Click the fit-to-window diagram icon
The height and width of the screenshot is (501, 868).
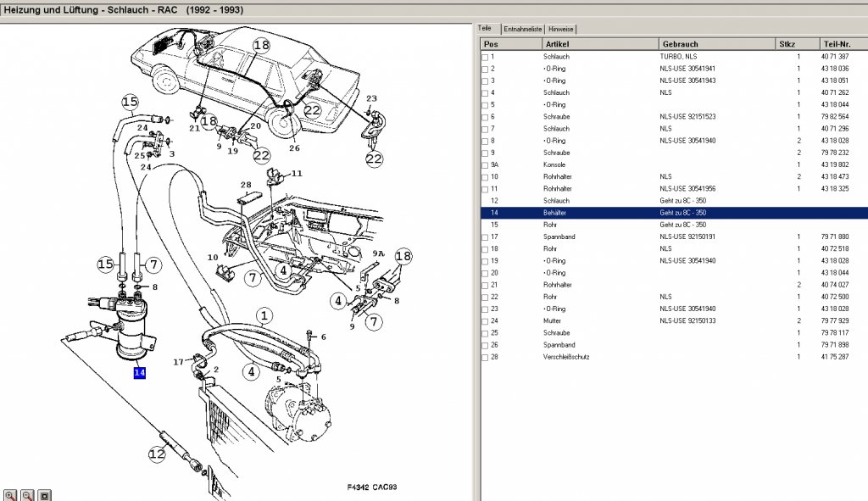[45, 495]
